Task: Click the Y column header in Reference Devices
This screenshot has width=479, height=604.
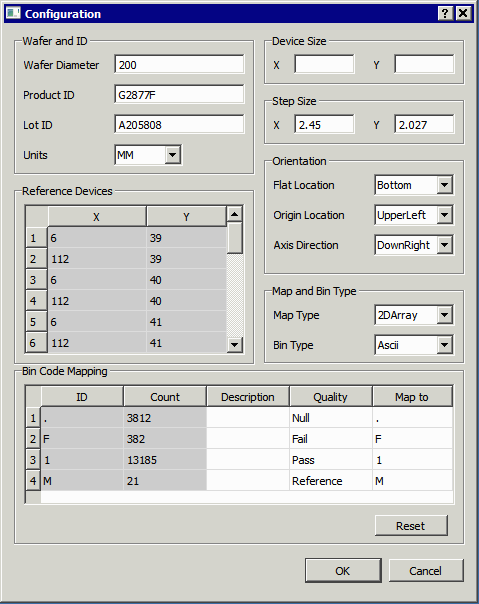Action: coord(187,216)
